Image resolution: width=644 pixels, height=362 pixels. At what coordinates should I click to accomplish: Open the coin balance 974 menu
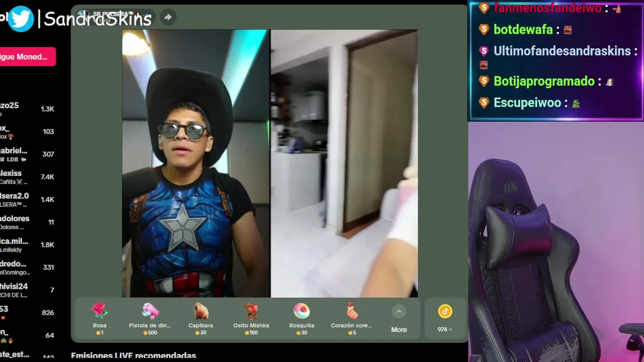[445, 319]
